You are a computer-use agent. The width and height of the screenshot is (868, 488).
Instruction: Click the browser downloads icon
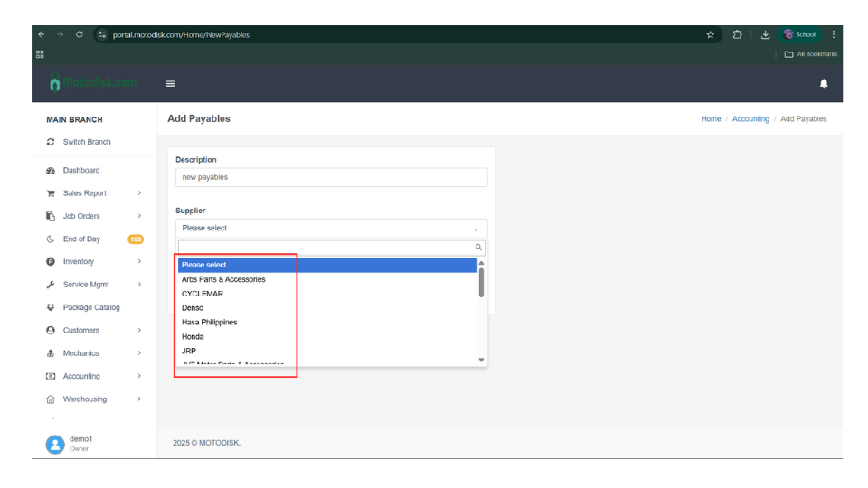point(765,34)
